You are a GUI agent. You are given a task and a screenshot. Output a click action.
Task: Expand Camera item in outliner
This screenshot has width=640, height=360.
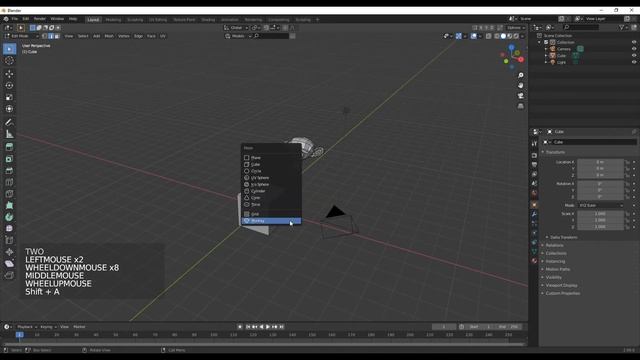pyautogui.click(x=546, y=49)
